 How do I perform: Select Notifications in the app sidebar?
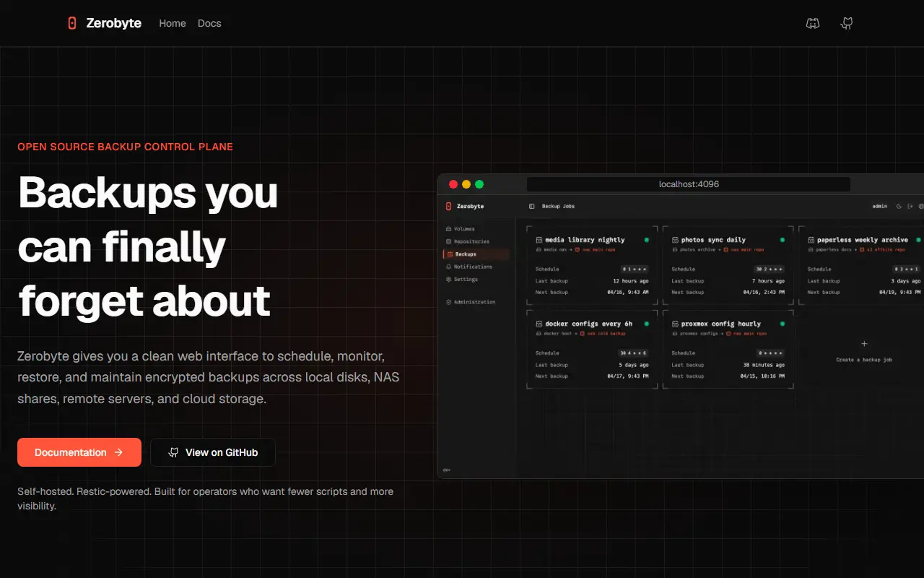(469, 267)
